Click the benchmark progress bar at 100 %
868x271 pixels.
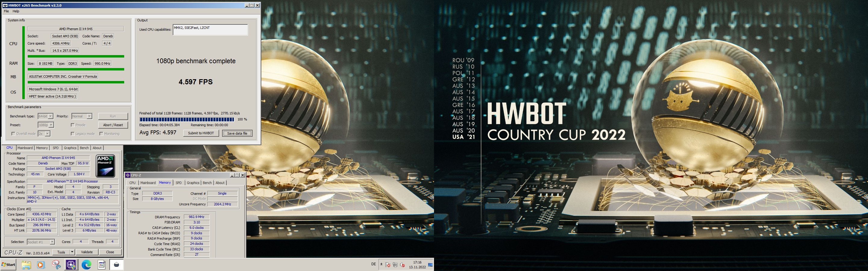click(x=187, y=119)
